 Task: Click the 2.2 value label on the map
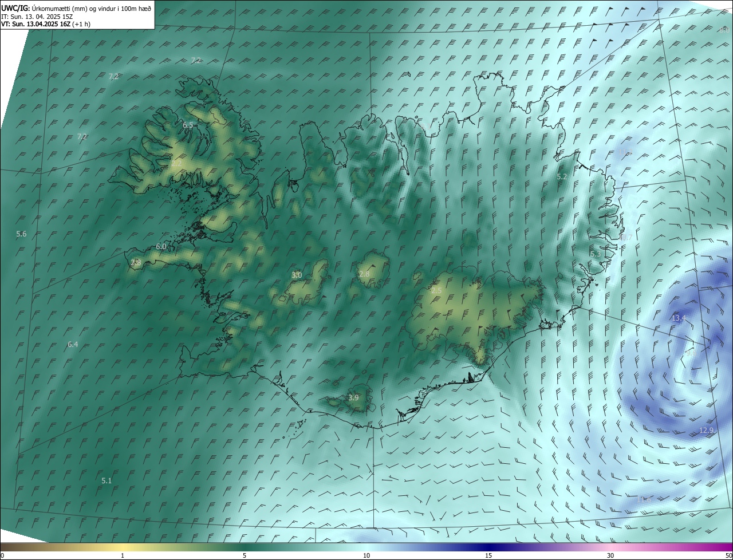176,164
